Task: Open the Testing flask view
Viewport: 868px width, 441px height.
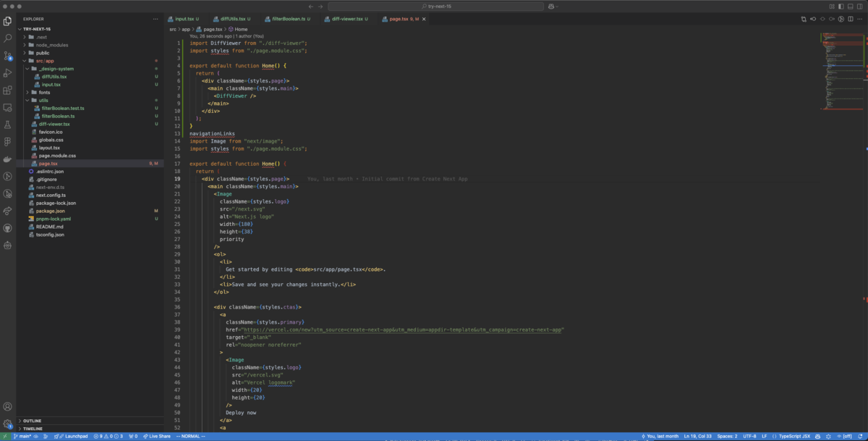Action: [x=8, y=125]
